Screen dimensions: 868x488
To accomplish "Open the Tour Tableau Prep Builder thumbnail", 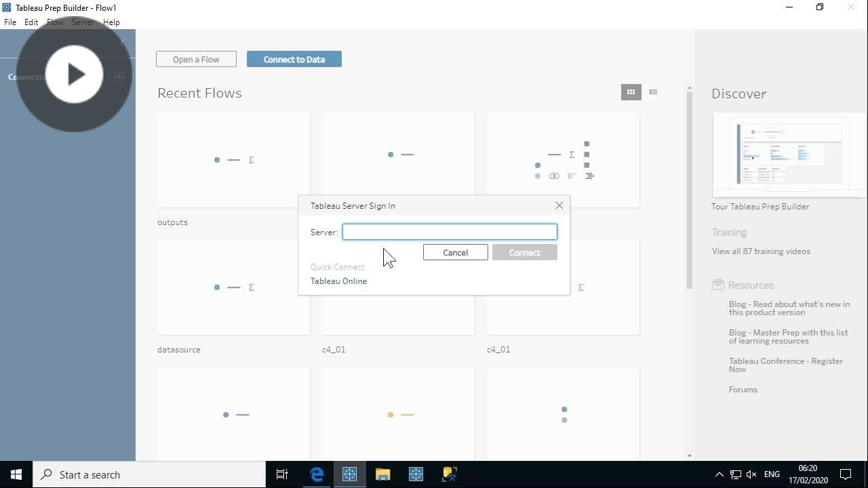I will click(789, 155).
